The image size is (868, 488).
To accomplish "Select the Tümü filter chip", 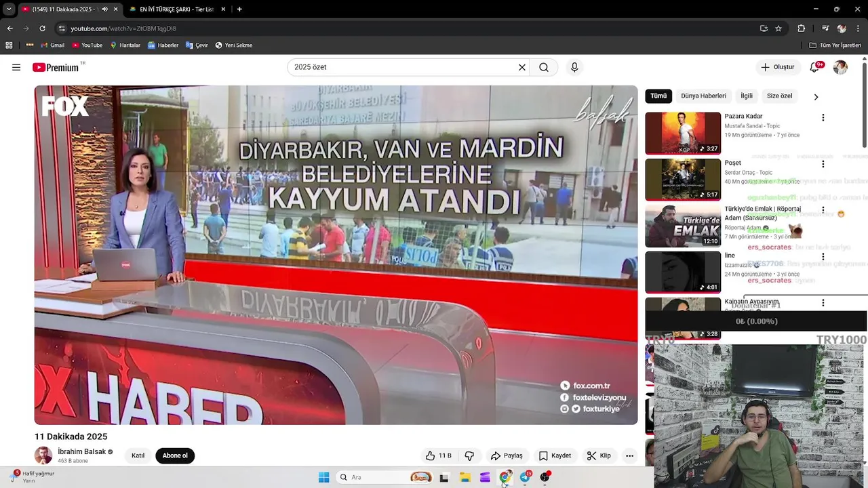I will pyautogui.click(x=658, y=96).
